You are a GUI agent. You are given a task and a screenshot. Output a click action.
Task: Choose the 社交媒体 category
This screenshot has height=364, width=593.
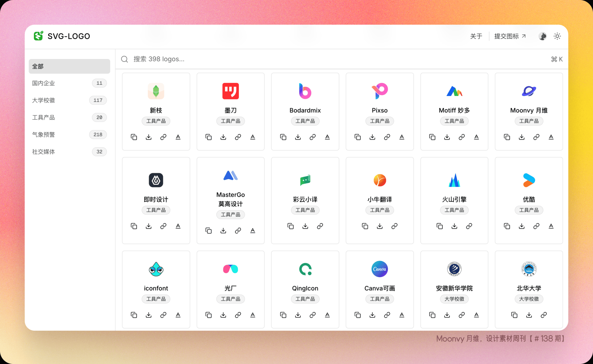[69, 152]
